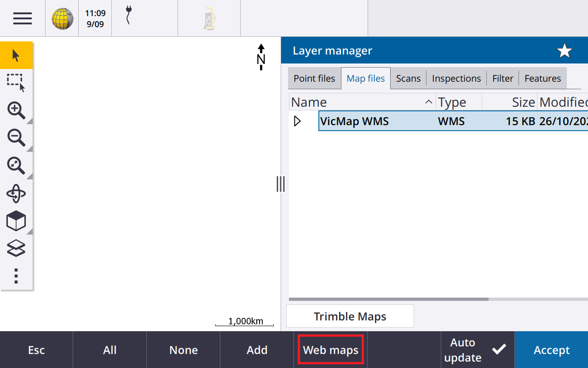Select the arrow pointer tool
588x368 pixels.
(16, 56)
